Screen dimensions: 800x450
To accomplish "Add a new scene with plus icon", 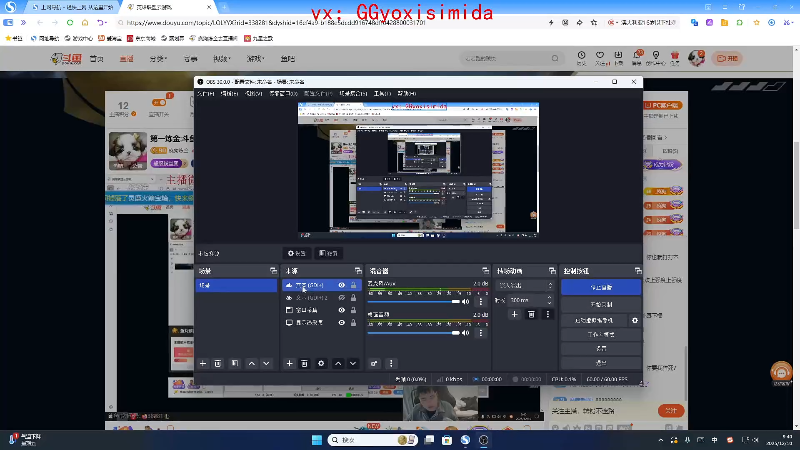I will coord(203,363).
